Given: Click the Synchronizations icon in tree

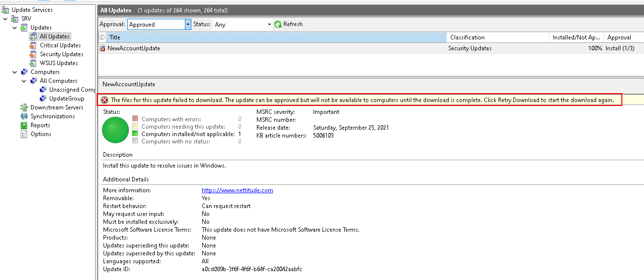Looking at the screenshot, I should (x=24, y=116).
